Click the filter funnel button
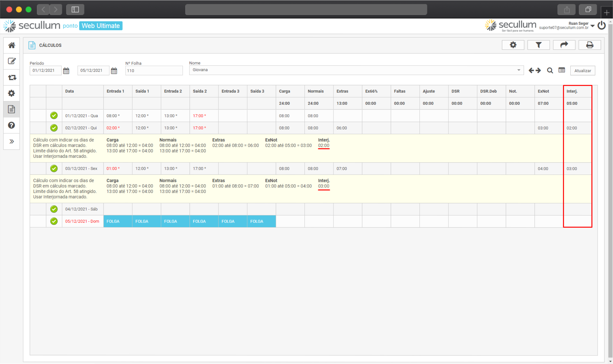This screenshot has width=613, height=364. coord(538,45)
